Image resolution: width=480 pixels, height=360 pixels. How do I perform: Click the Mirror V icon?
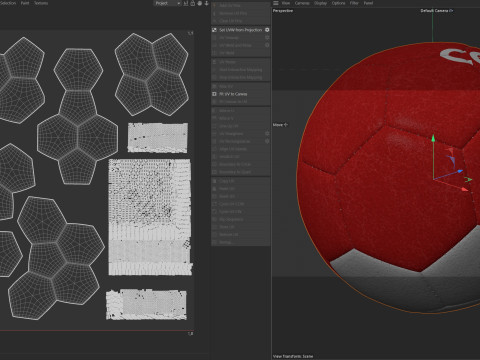214,118
